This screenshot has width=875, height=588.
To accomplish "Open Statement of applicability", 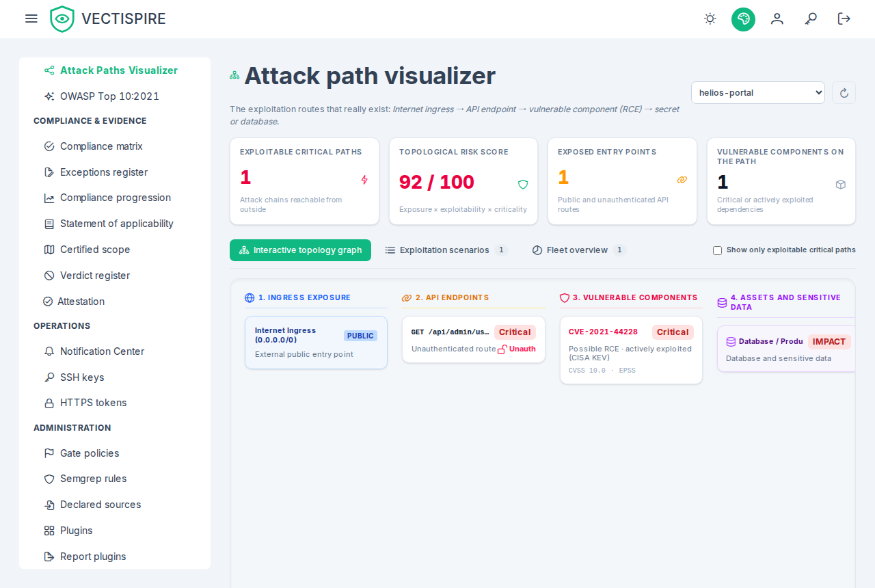I will pyautogui.click(x=115, y=224).
